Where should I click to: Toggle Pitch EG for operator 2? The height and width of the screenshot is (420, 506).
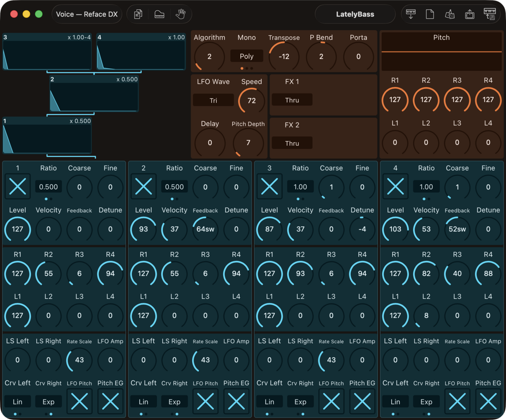236,401
